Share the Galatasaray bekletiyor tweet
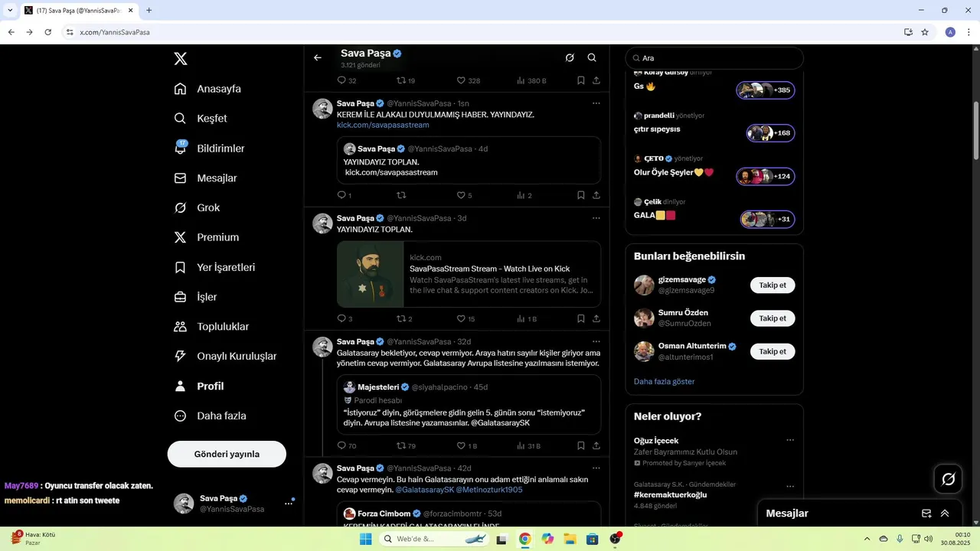980x551 pixels. click(x=596, y=445)
